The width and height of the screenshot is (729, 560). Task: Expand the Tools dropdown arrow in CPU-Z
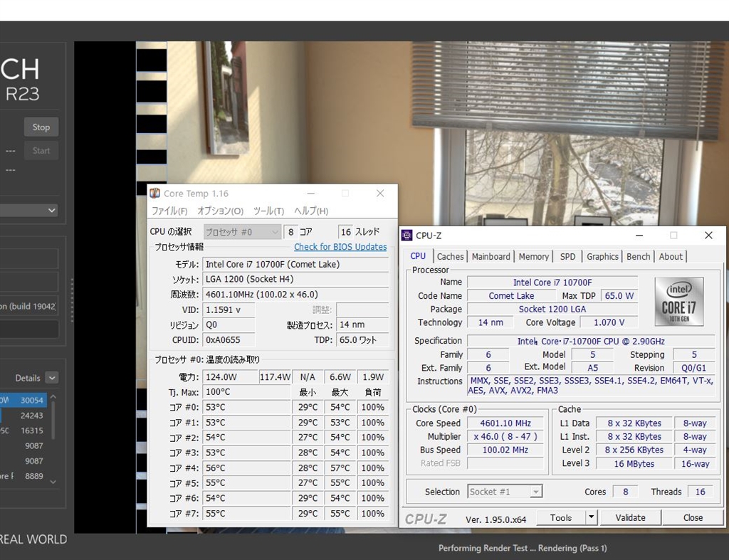591,517
